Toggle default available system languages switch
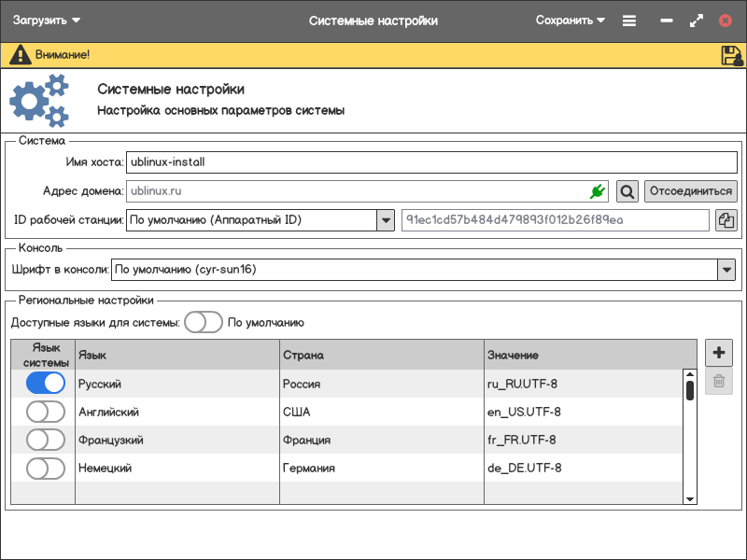747x560 pixels. (203, 322)
